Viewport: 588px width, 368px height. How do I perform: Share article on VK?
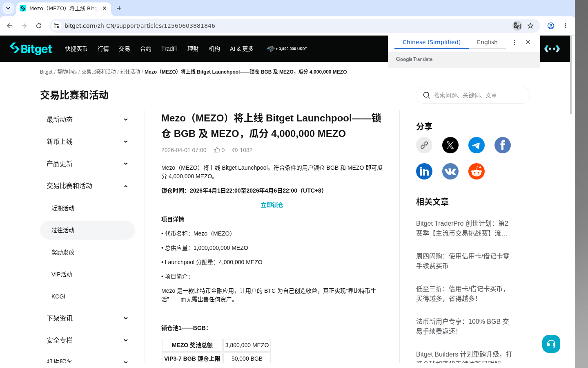coord(450,171)
